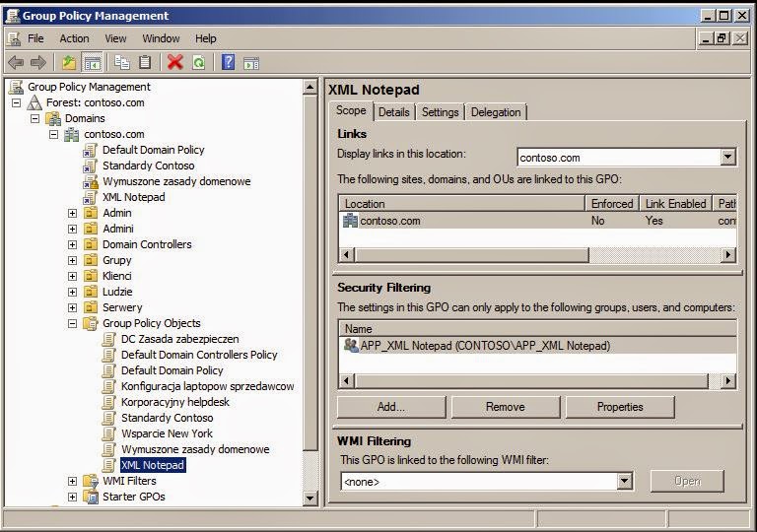757x532 pixels.
Task: Switch to the Settings tab
Action: click(441, 112)
